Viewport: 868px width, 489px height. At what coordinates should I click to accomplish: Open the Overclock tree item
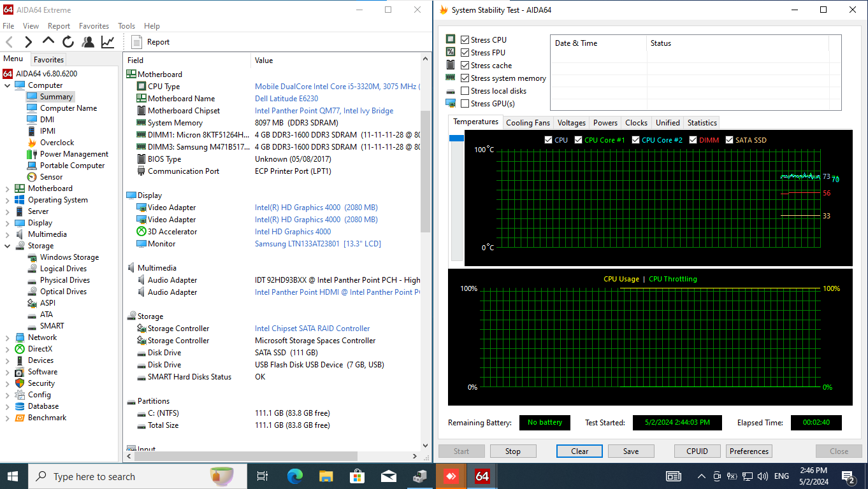57,143
